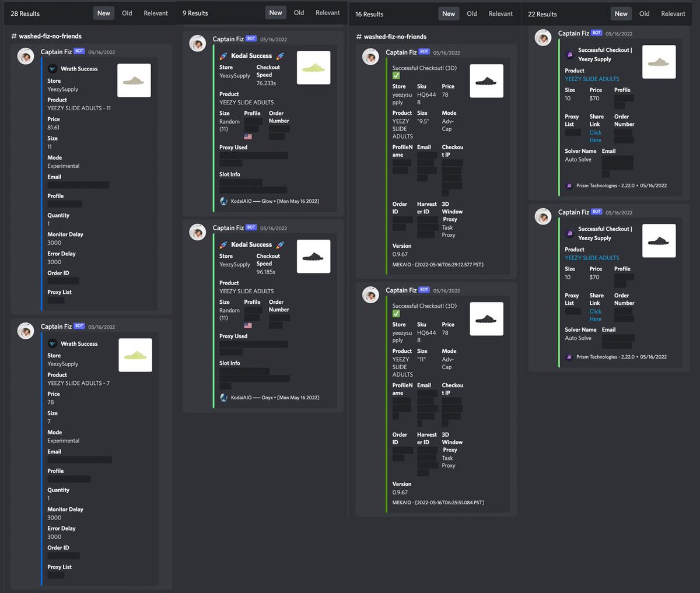This screenshot has height=593, width=700.
Task: Click the Wrath Success title above YEEZY SLIDE ADULTS - 7
Action: (79, 344)
